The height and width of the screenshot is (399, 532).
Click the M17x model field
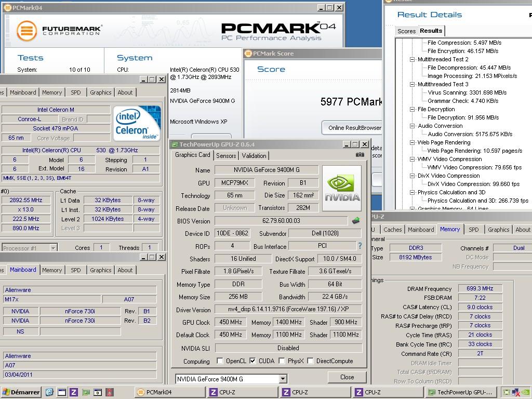click(x=52, y=299)
